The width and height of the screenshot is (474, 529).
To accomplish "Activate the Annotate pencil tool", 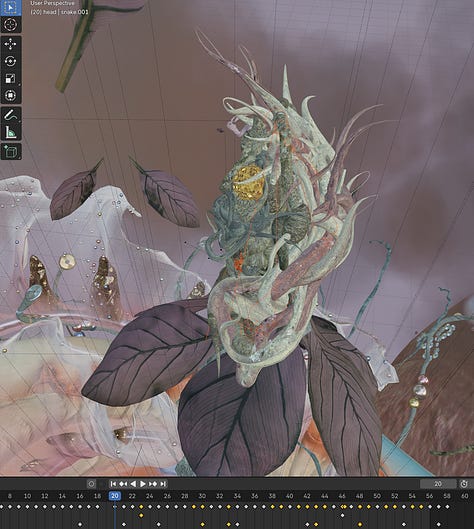I will pyautogui.click(x=10, y=115).
